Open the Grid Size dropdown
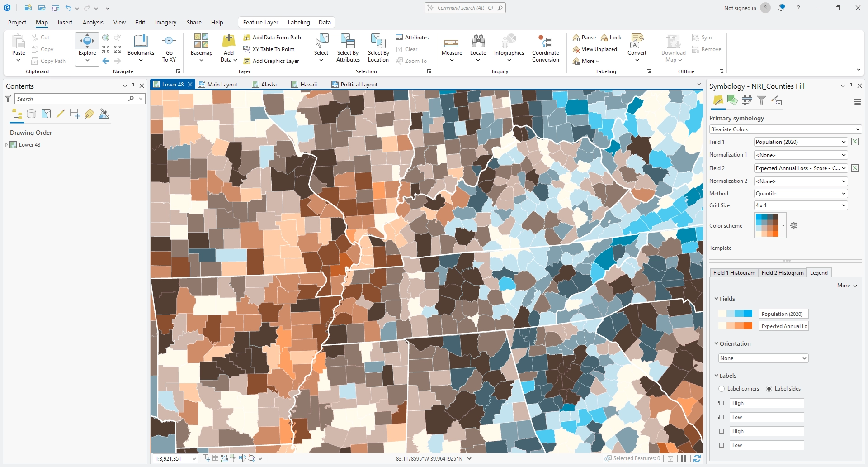This screenshot has height=467, width=868. tap(801, 205)
